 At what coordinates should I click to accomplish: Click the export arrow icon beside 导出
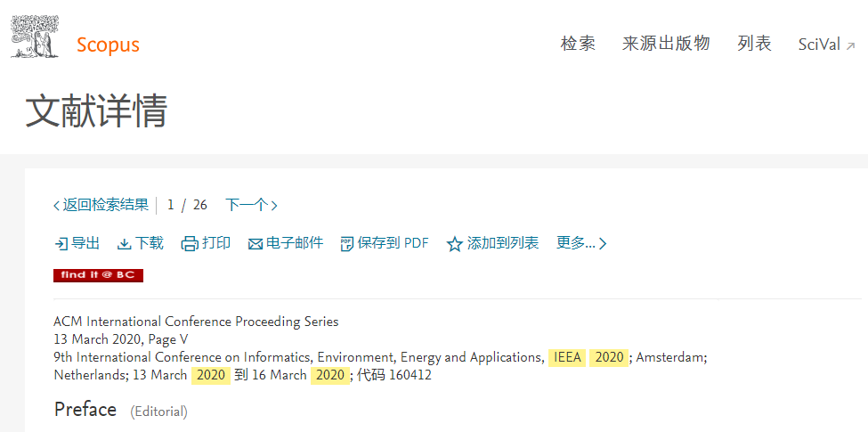point(61,244)
